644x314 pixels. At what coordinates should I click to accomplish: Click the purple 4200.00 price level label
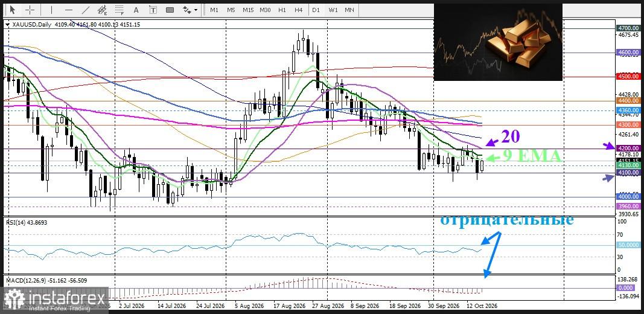click(628, 148)
